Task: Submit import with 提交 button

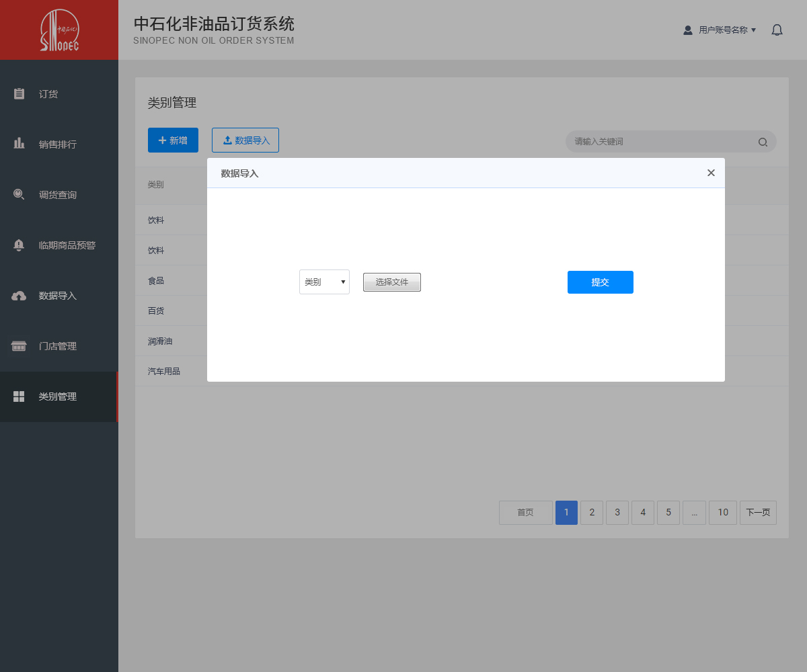Action: [600, 282]
